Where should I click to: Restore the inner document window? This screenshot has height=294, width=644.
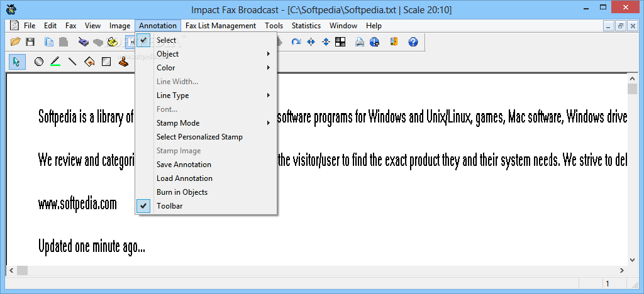coord(621,25)
